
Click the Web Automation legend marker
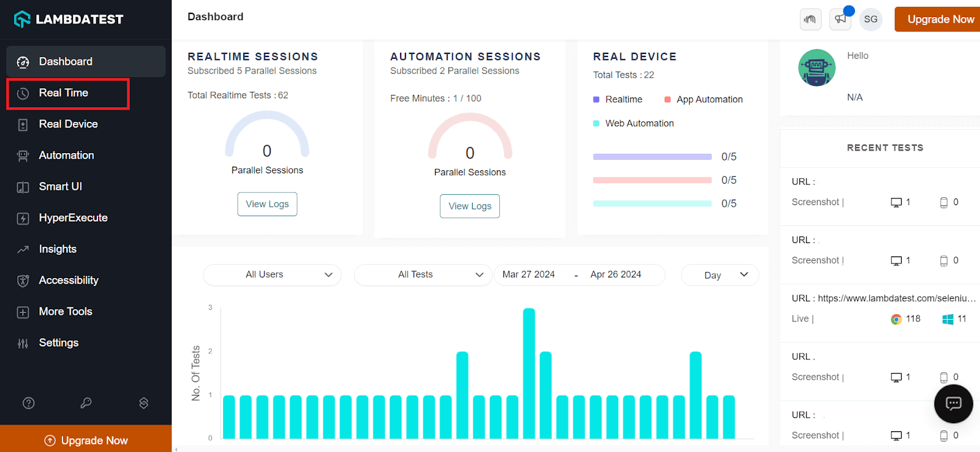(596, 123)
